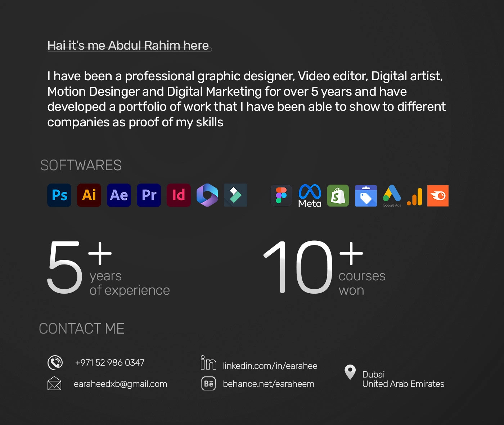The image size is (504, 425).
Task: Click the orange Semrush icon
Action: point(438,196)
